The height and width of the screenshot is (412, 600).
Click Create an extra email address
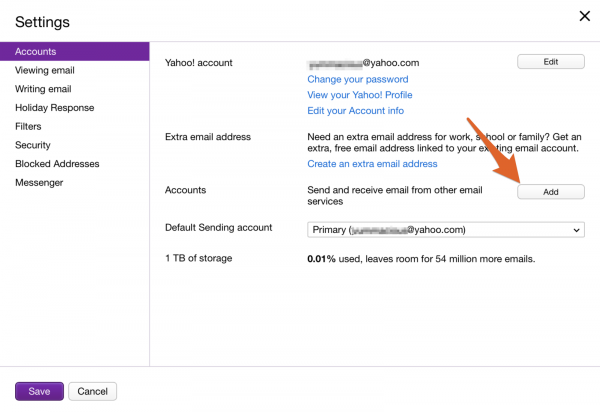coord(372,164)
